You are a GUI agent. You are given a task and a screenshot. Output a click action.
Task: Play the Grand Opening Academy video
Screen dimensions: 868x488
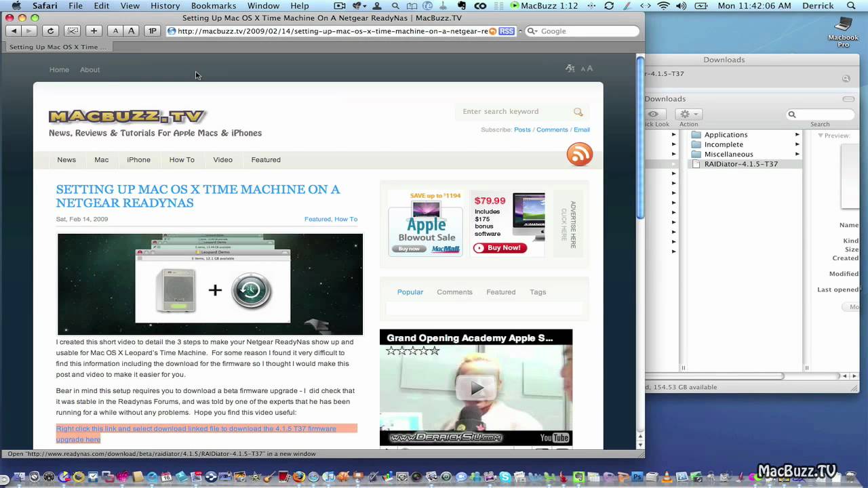coord(476,388)
